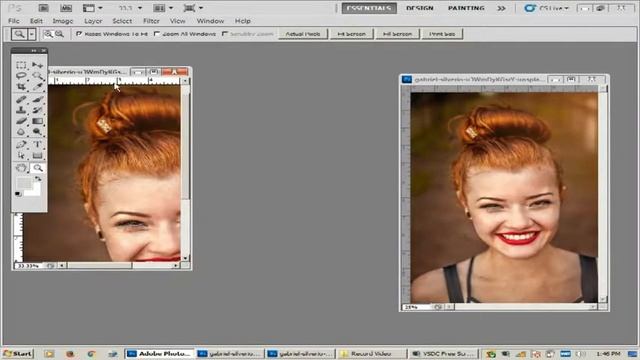Viewport: 640px width, 360px height.
Task: Select the Brush tool
Action: [38, 99]
